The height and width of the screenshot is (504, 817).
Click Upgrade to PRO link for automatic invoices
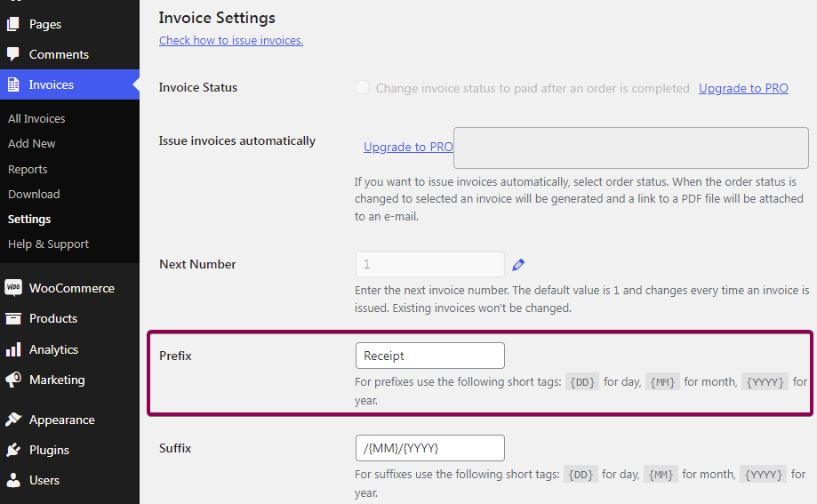409,147
